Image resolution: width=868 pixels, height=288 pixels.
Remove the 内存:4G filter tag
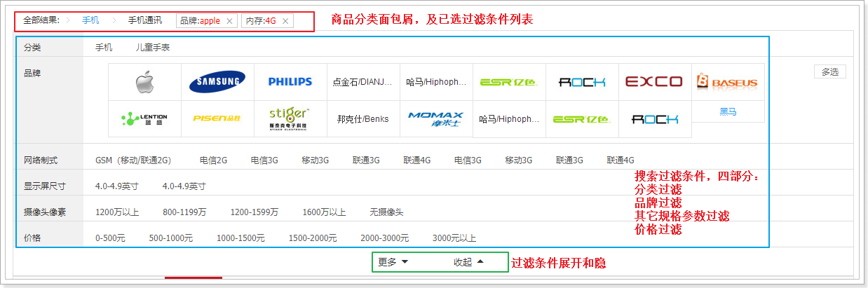(x=285, y=21)
